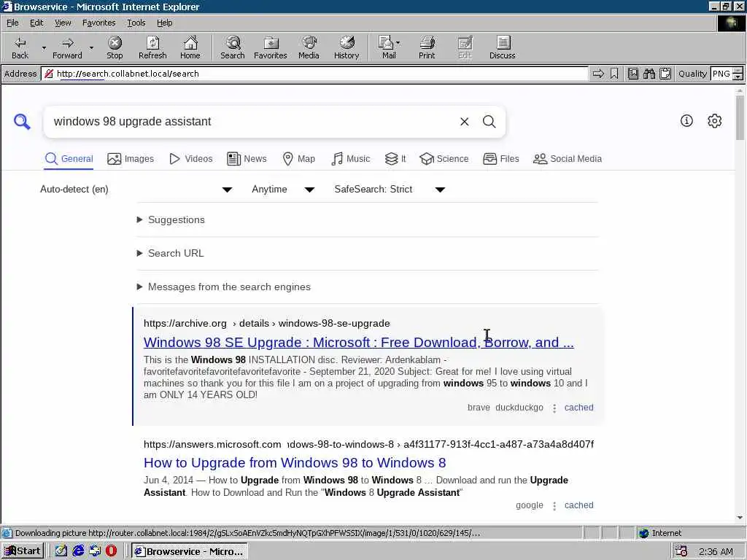The image size is (747, 560).
Task: Open the SafeSearch: Strict dropdown
Action: (x=390, y=190)
